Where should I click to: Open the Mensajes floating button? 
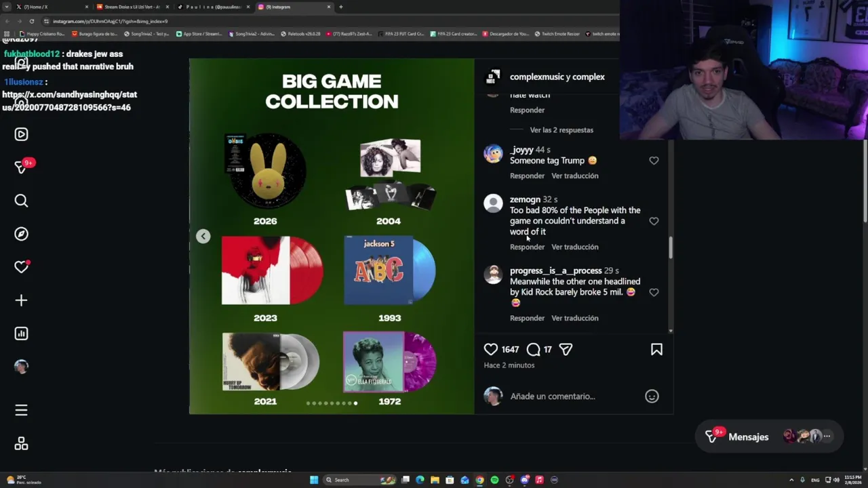coord(769,437)
